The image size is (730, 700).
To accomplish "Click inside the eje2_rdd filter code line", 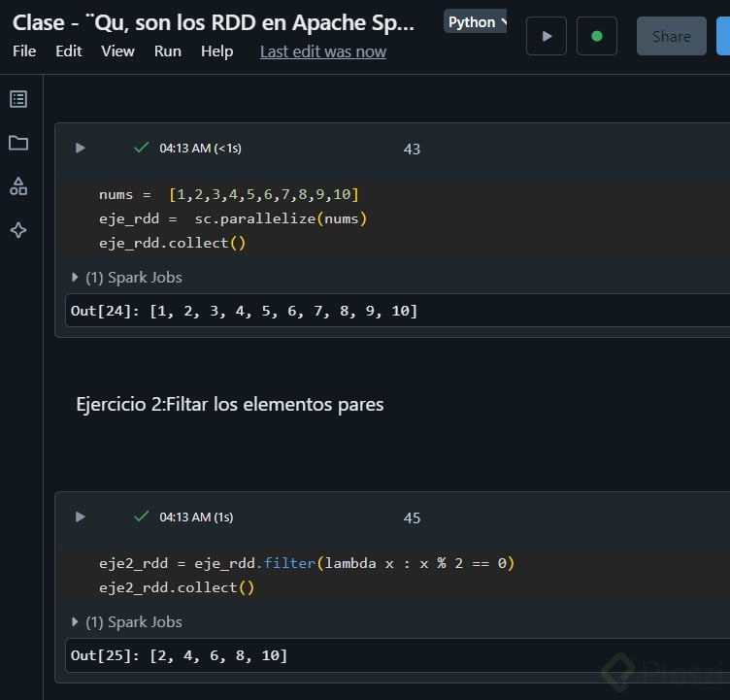I will pyautogui.click(x=306, y=563).
